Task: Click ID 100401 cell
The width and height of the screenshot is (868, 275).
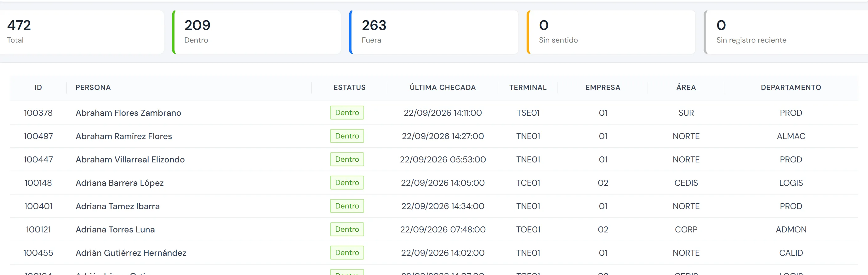Action: tap(38, 206)
